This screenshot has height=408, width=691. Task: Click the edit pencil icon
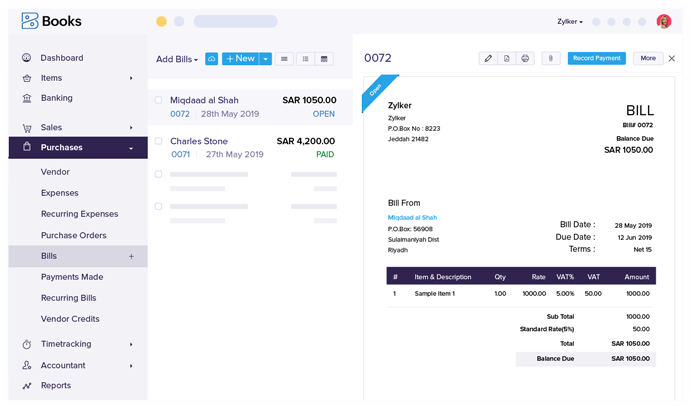(x=488, y=58)
